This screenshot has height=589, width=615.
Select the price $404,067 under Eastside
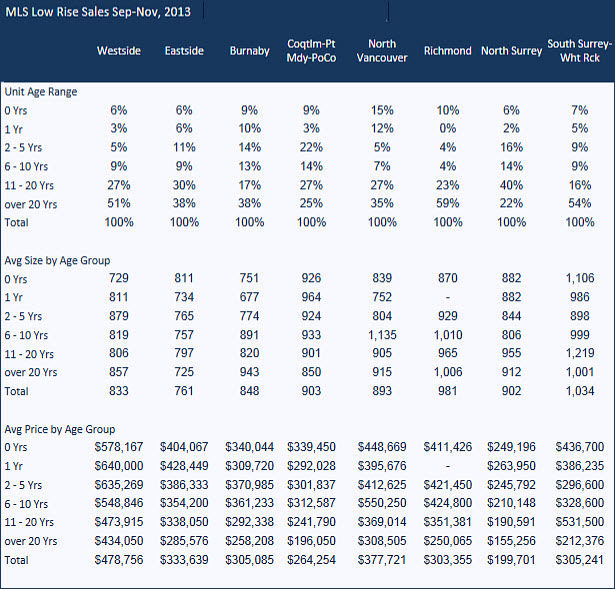184,447
